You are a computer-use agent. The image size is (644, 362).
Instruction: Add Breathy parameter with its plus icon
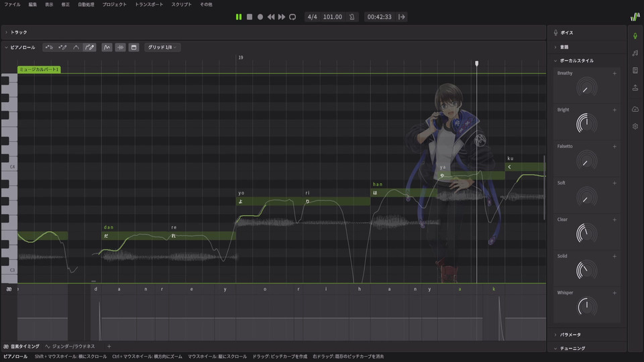614,74
